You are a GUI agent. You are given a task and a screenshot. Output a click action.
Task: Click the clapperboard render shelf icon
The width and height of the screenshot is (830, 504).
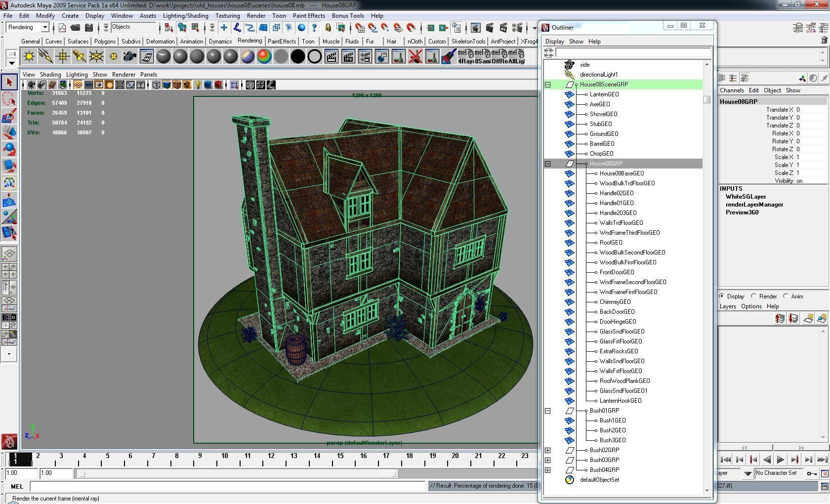click(332, 57)
